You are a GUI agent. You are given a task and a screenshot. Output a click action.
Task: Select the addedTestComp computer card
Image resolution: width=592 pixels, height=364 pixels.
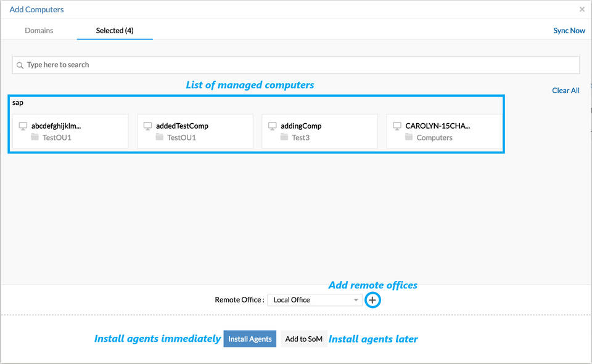click(x=195, y=131)
